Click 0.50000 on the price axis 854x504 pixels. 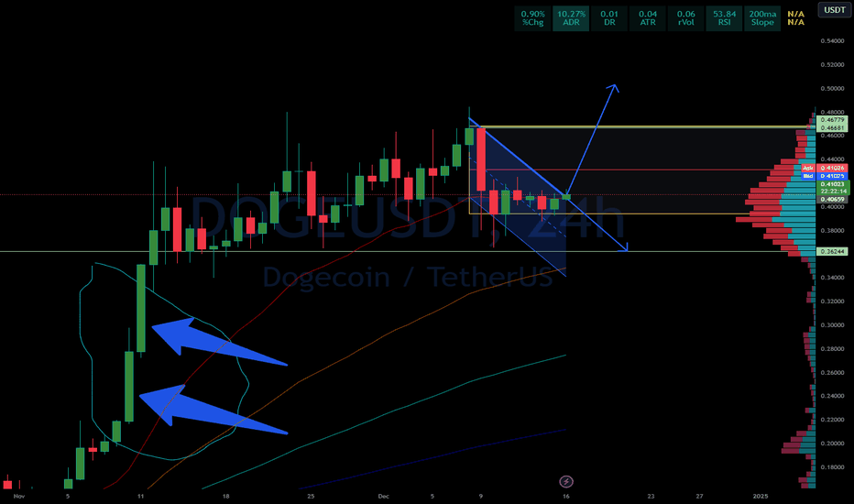(x=832, y=88)
